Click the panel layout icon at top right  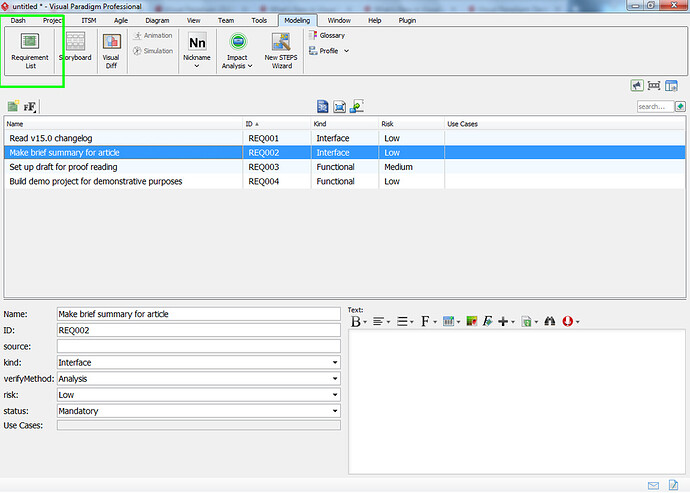click(x=672, y=85)
